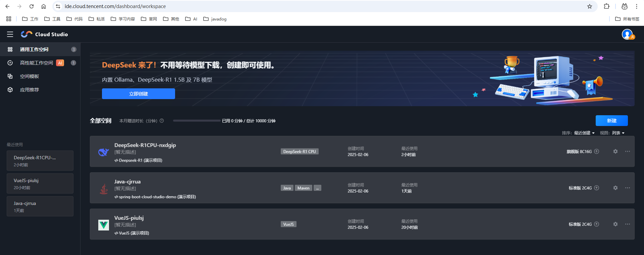Click the DeepSeek-R1 CPU tag
This screenshot has height=255, width=644.
[x=300, y=152]
